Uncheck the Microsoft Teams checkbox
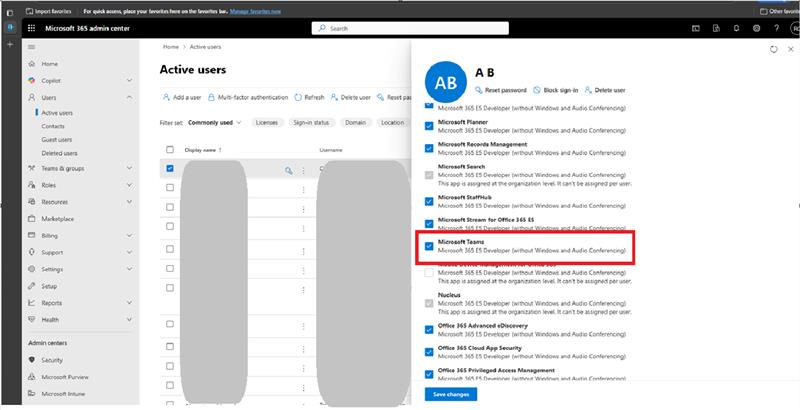 [429, 246]
